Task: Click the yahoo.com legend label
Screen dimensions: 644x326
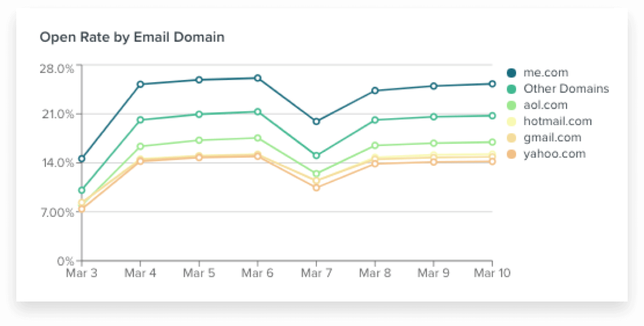Action: [x=554, y=154]
